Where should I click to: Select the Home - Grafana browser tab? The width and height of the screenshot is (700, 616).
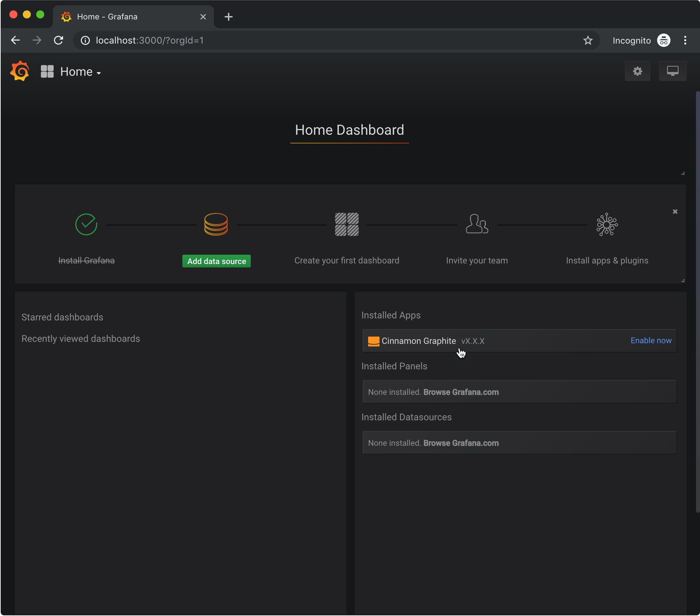point(133,16)
